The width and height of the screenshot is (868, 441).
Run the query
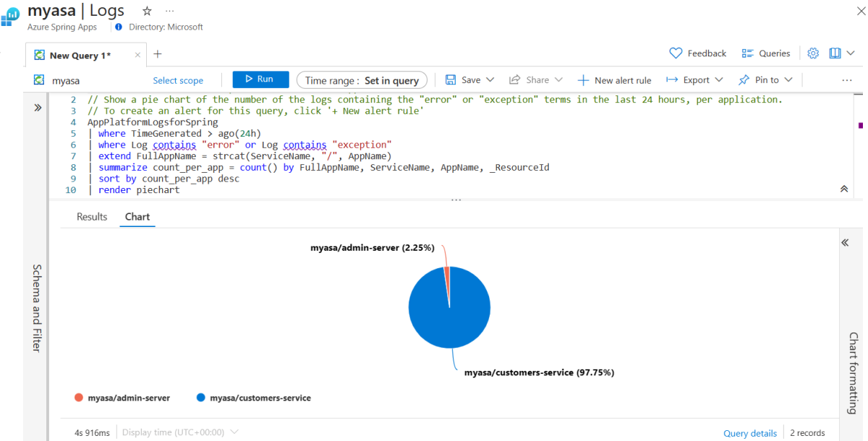click(260, 80)
